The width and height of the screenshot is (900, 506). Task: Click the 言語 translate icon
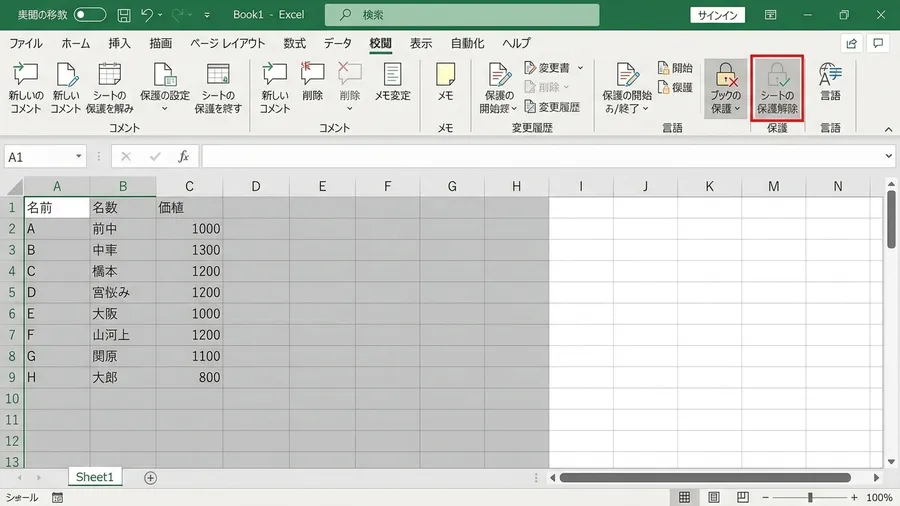(830, 75)
